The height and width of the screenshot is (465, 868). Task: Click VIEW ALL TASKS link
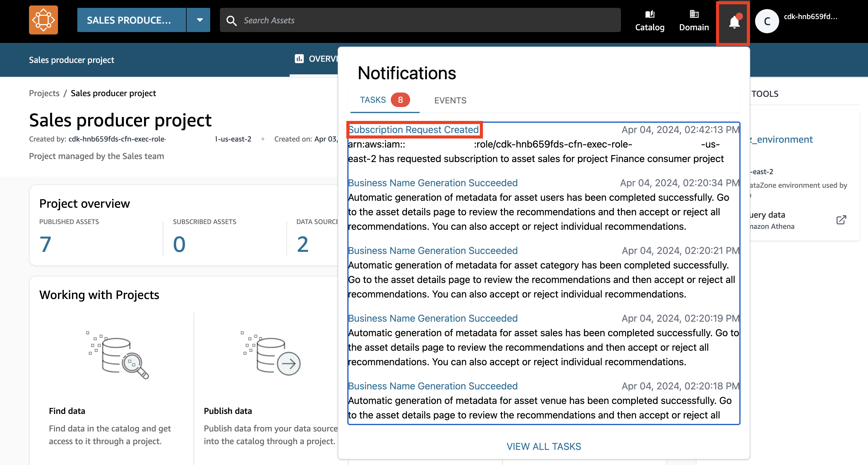click(544, 447)
